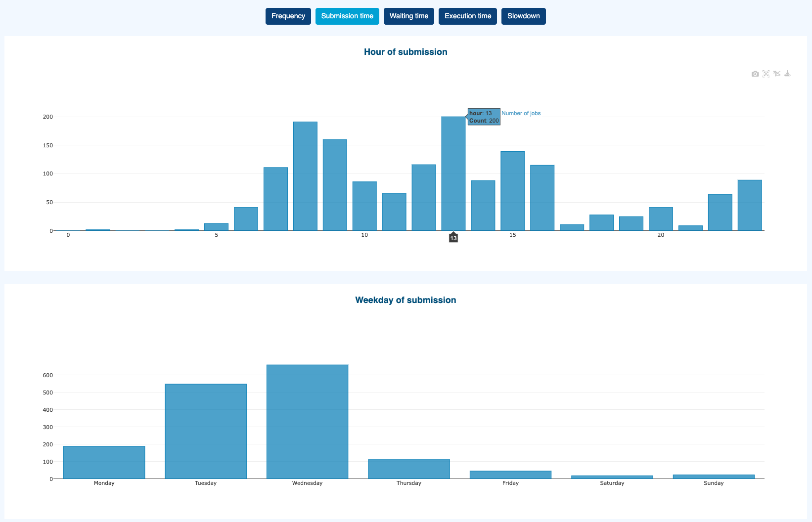Select the Thursday bar in the weekday chart
Image resolution: width=812 pixels, height=522 pixels.
[409, 469]
